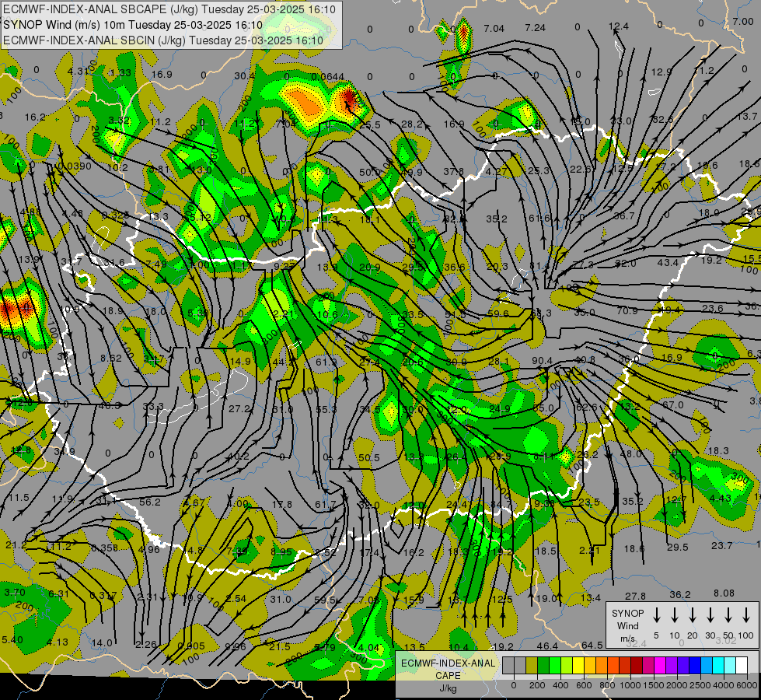The height and width of the screenshot is (700, 761).
Task: Click the 59.6 value on the map
Action: tap(497, 313)
